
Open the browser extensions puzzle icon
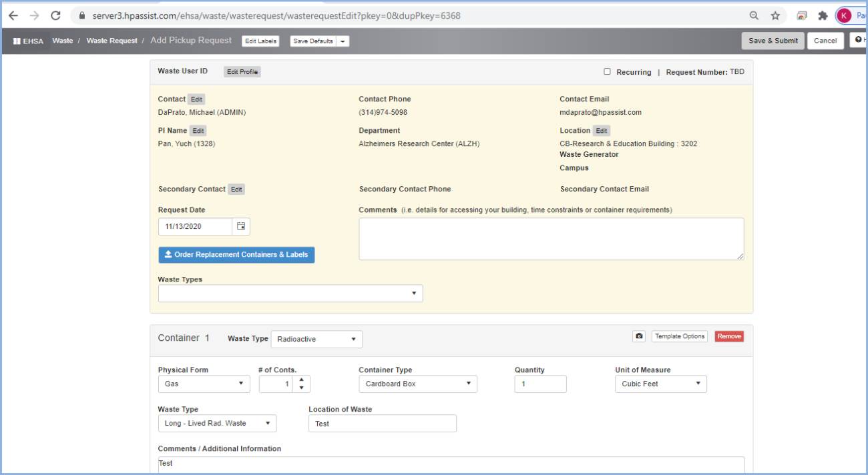pos(823,15)
